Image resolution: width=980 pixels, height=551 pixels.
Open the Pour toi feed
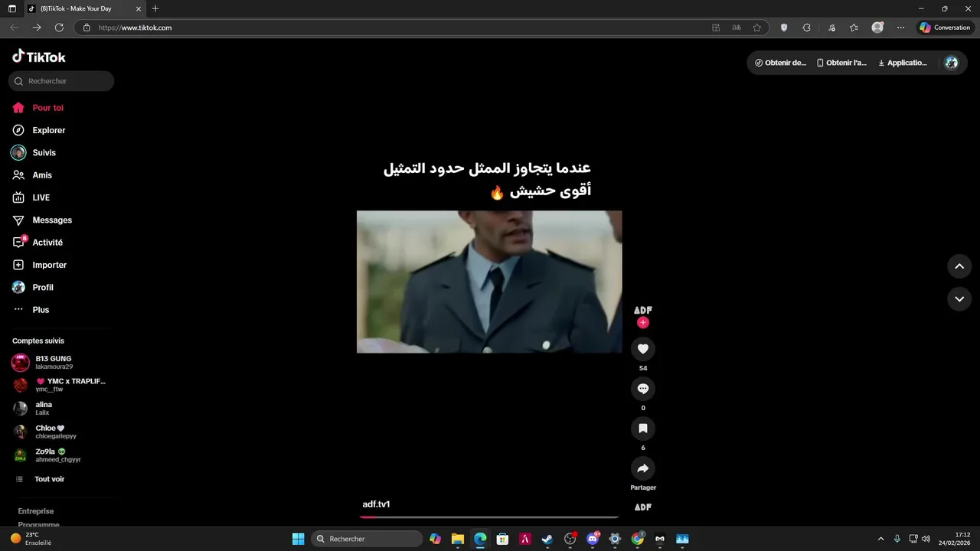[x=47, y=108]
